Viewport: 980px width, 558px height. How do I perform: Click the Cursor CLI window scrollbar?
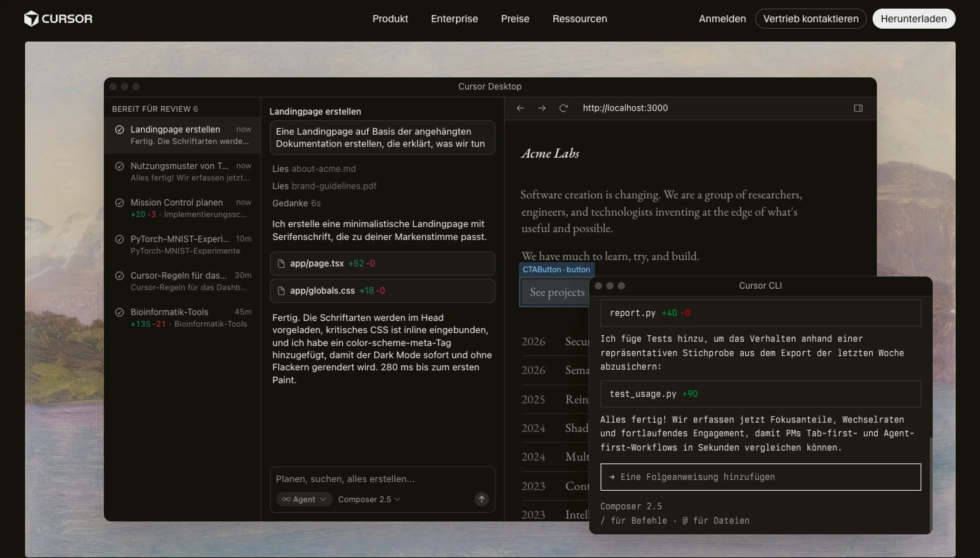(x=931, y=485)
